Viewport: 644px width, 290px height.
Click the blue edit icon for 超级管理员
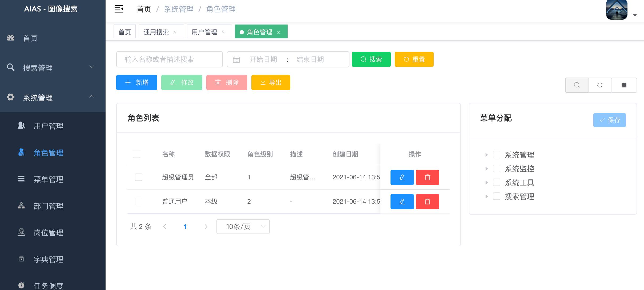pyautogui.click(x=402, y=177)
